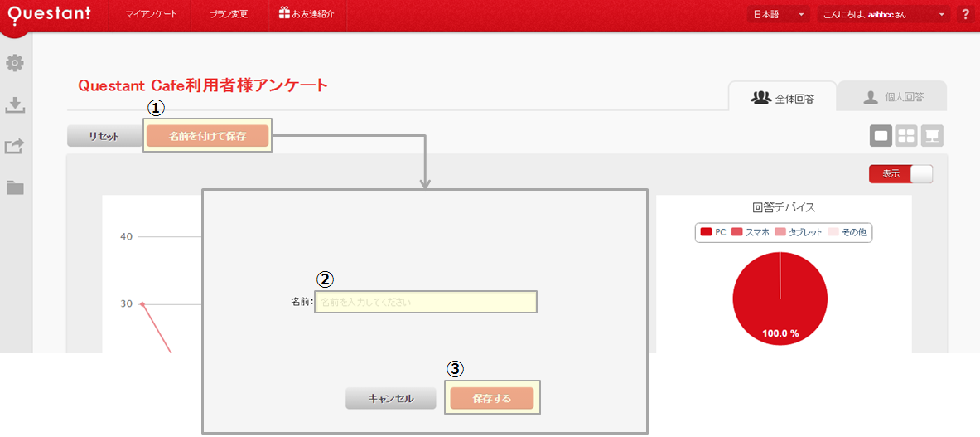
Task: Click the キャンセル button in dialog
Action: (391, 398)
